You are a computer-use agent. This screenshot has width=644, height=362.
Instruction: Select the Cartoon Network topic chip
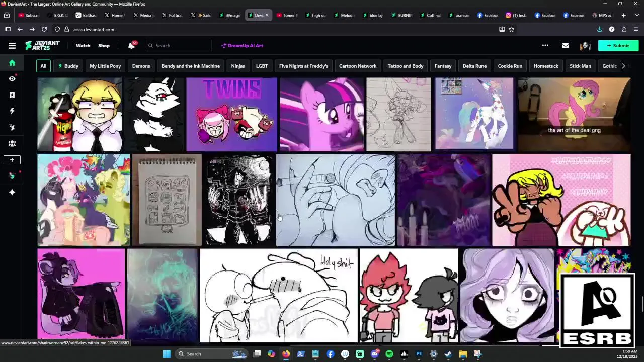pos(358,66)
